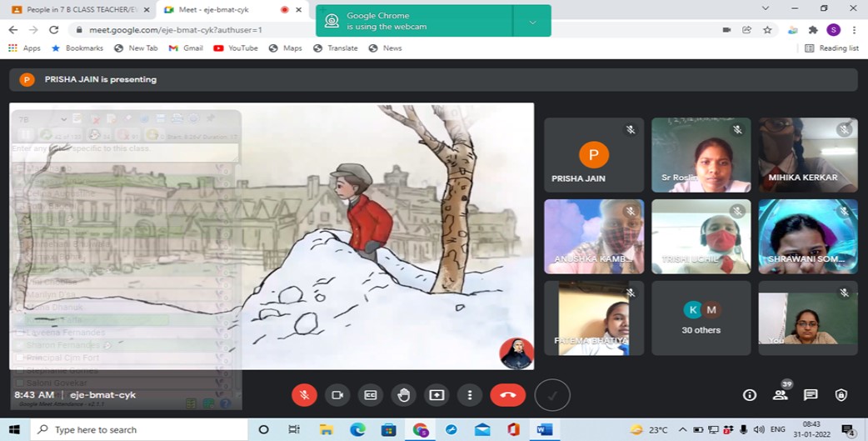This screenshot has height=441, width=868.
Task: Expand the 7B class dropdown in attendance panel
Action: pos(63,119)
